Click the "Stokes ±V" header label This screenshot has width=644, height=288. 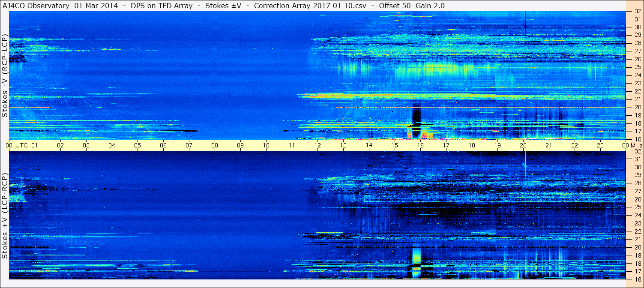pos(223,6)
